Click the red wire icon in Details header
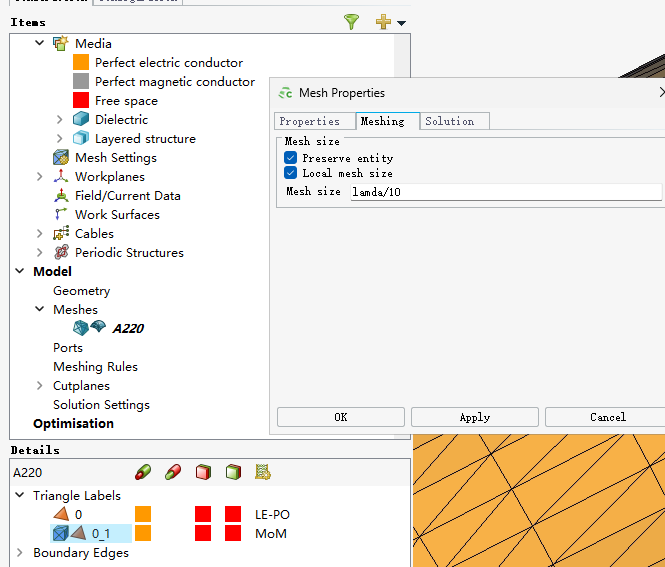This screenshot has width=665, height=567. click(x=173, y=472)
